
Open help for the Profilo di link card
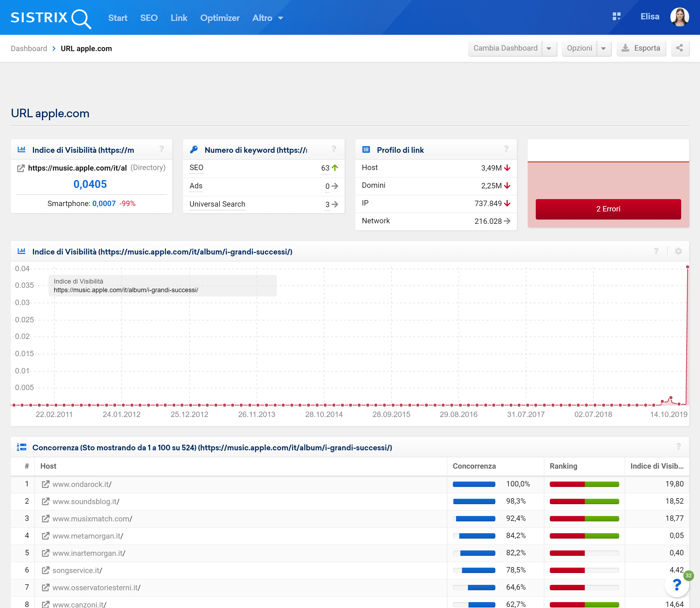[x=506, y=149]
